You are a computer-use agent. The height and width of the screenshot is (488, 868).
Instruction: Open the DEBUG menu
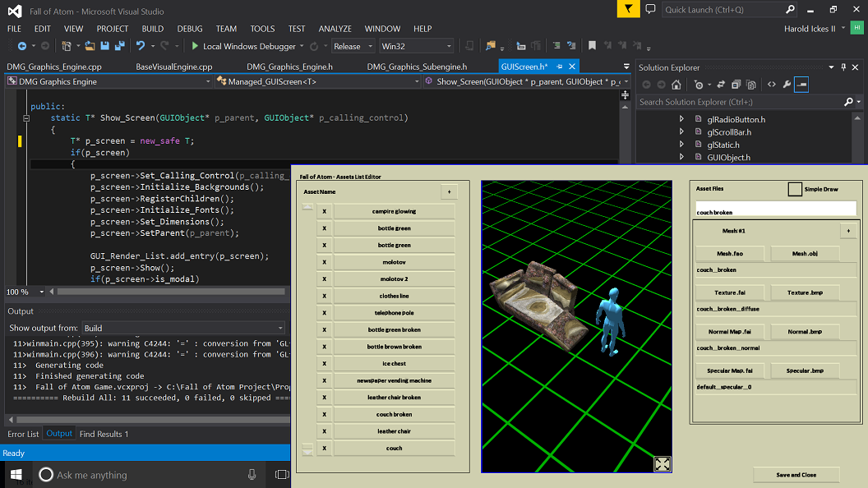point(190,29)
